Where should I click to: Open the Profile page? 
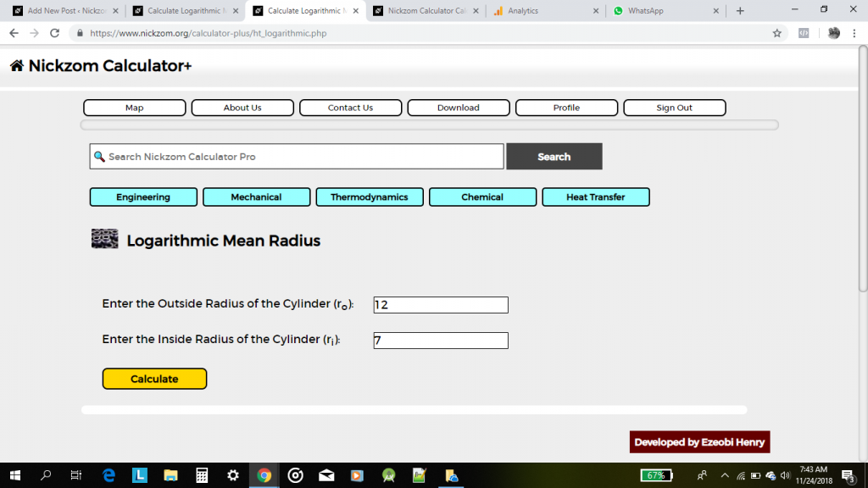click(x=566, y=108)
